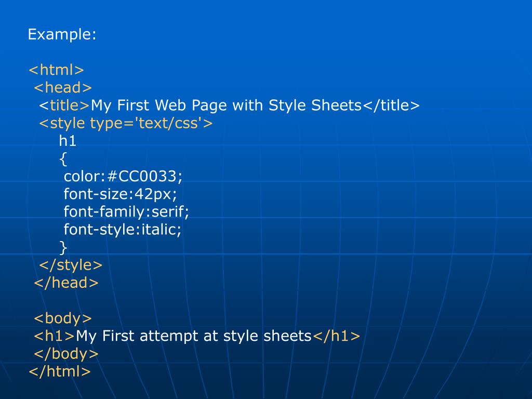Click the closing </body> tag line

tap(66, 353)
